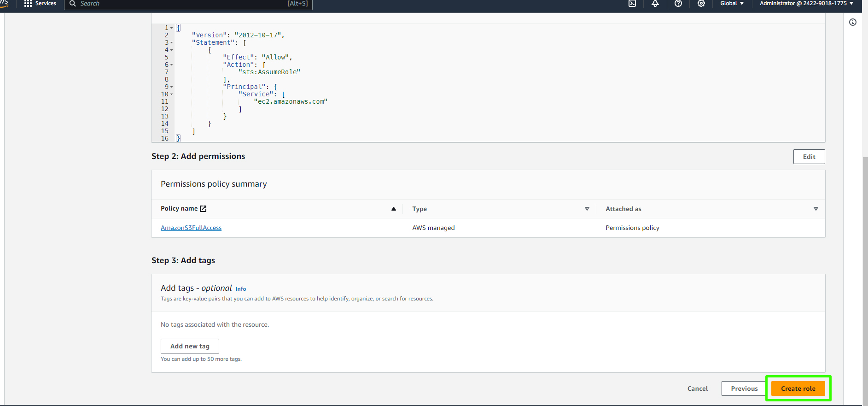The image size is (868, 406).
Task: Click the "ec2.amazonaws.com" text in JSON
Action: [x=291, y=102]
